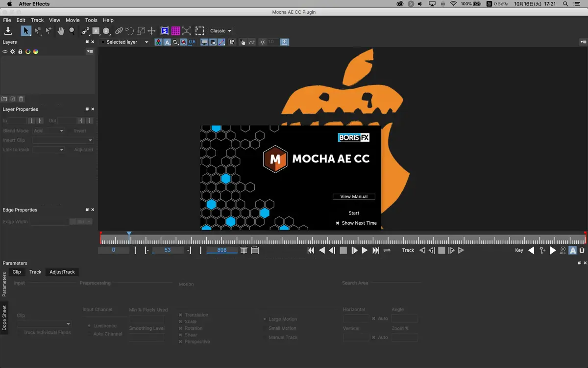588x368 pixels.
Task: Toggle the eye visibility column in Layers
Action: [x=5, y=52]
